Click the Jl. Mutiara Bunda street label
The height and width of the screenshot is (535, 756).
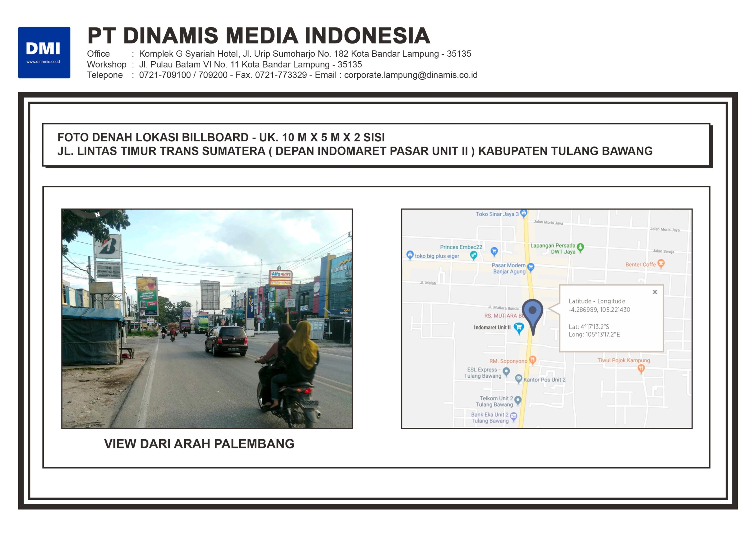[503, 308]
